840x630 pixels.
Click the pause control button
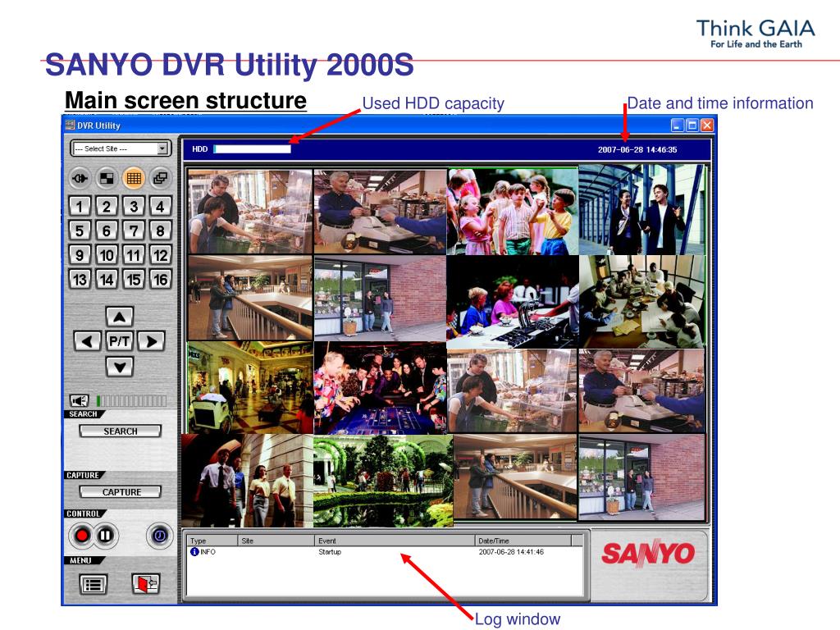click(106, 535)
